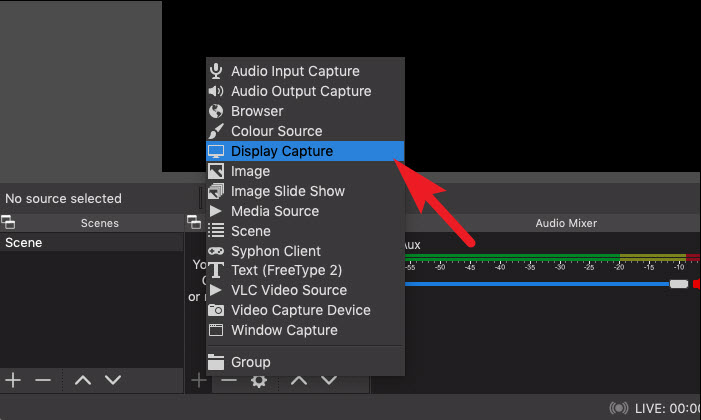Screen dimensions: 701x420
Task: Select VLC Video Source entry
Action: pyautogui.click(x=305, y=290)
